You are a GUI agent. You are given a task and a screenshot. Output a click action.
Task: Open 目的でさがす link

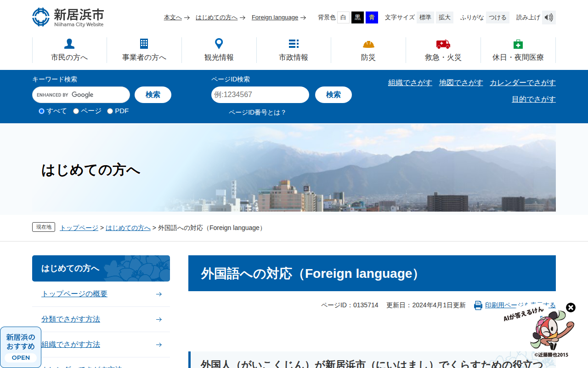534,99
